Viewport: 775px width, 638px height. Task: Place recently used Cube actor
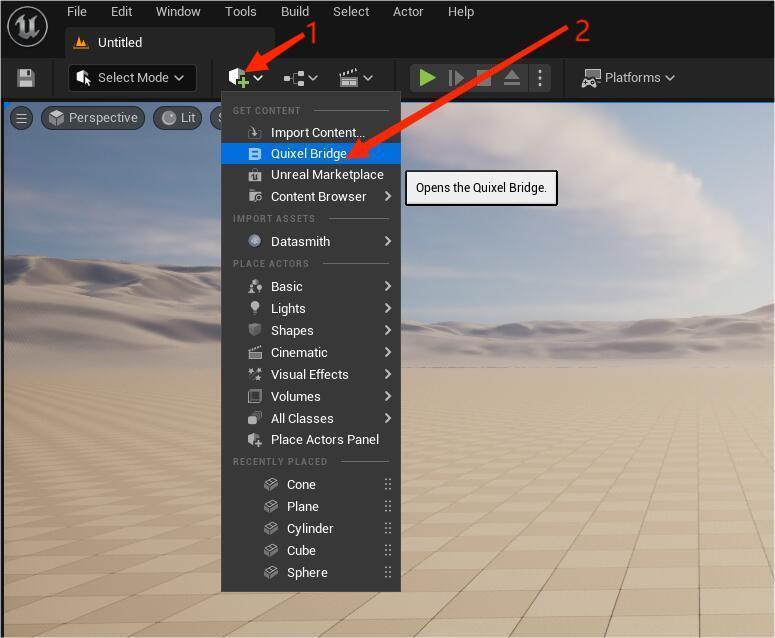(x=311, y=551)
